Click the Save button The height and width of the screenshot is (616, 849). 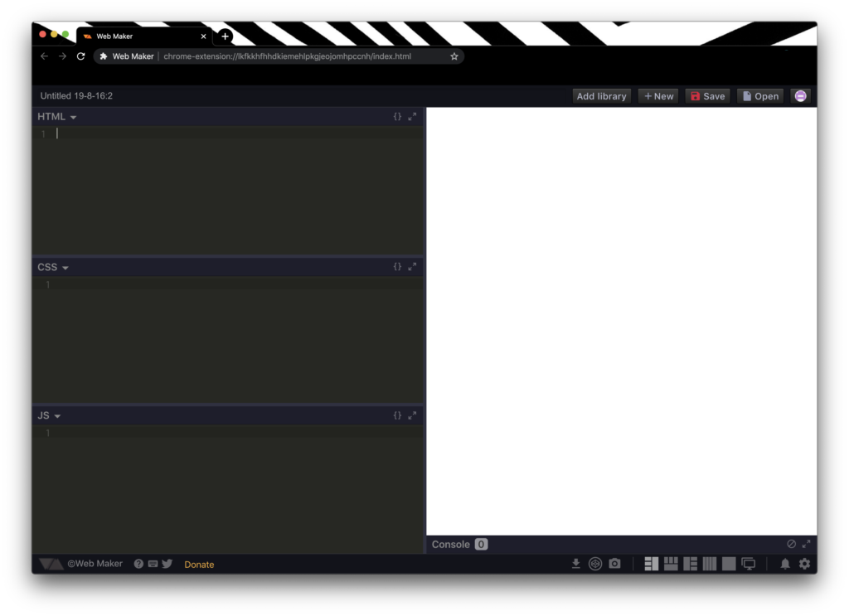[708, 96]
